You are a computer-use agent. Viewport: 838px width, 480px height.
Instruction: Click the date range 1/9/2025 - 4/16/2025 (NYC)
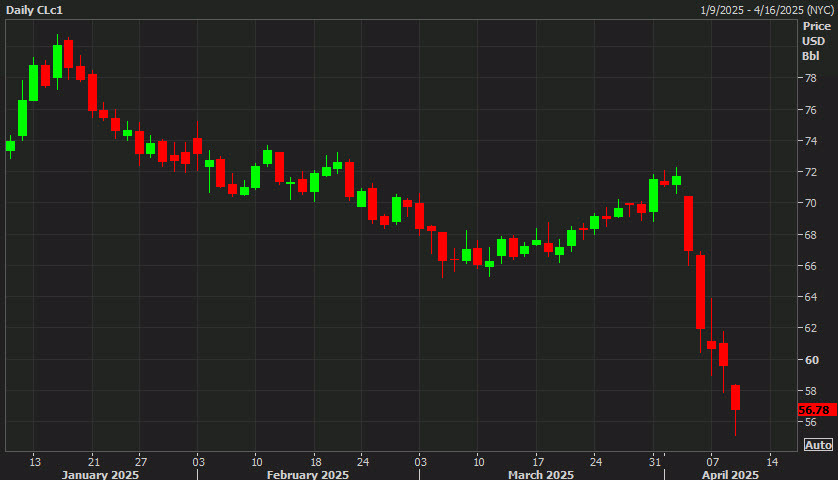tap(766, 10)
